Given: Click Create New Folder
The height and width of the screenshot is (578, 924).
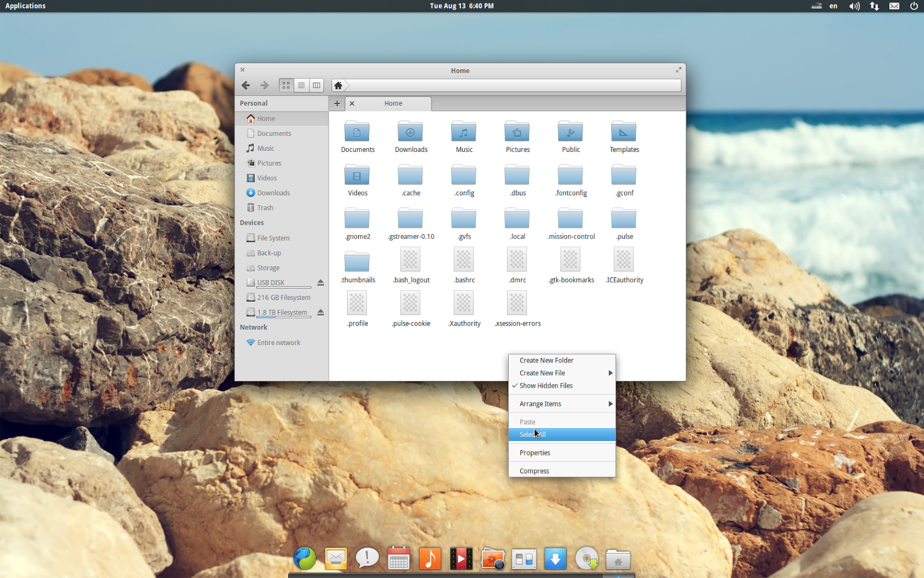Looking at the screenshot, I should [546, 360].
